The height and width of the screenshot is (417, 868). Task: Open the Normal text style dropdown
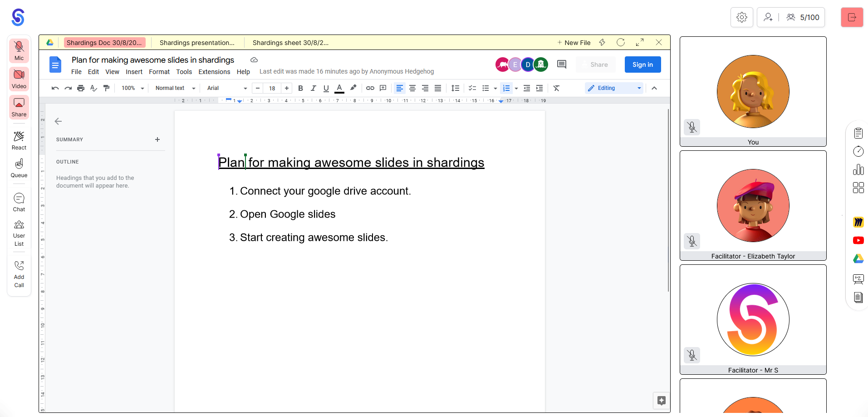pos(175,88)
